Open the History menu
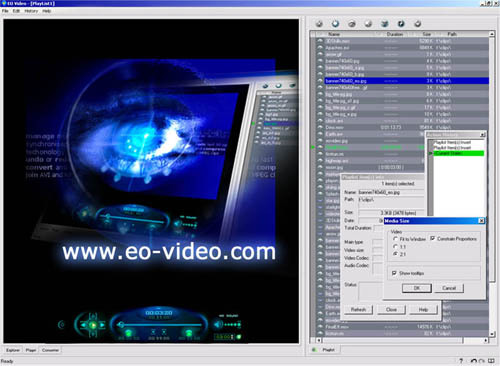500x366 pixels. coord(31,11)
